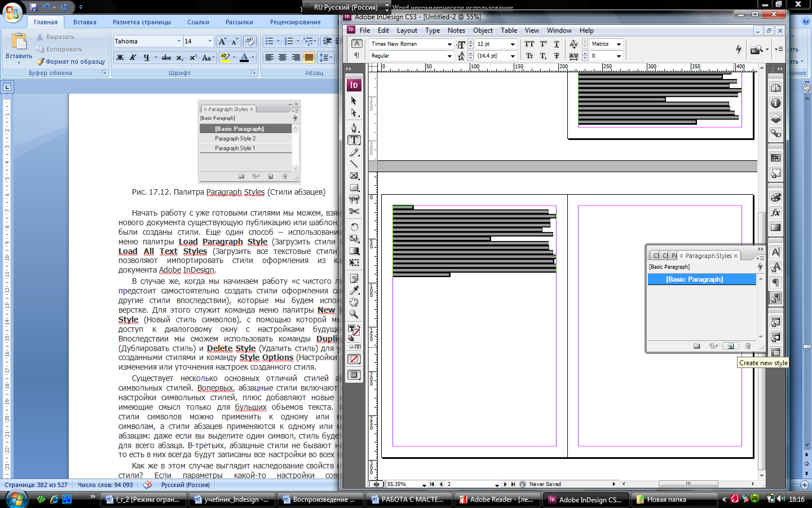Open the Tahoma font dropdown in Word

179,41
